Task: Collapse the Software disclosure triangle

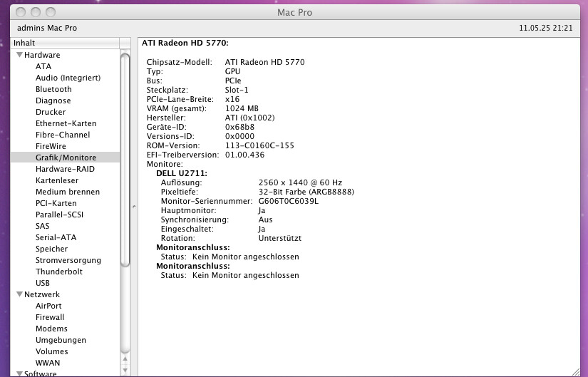Action: (19, 373)
